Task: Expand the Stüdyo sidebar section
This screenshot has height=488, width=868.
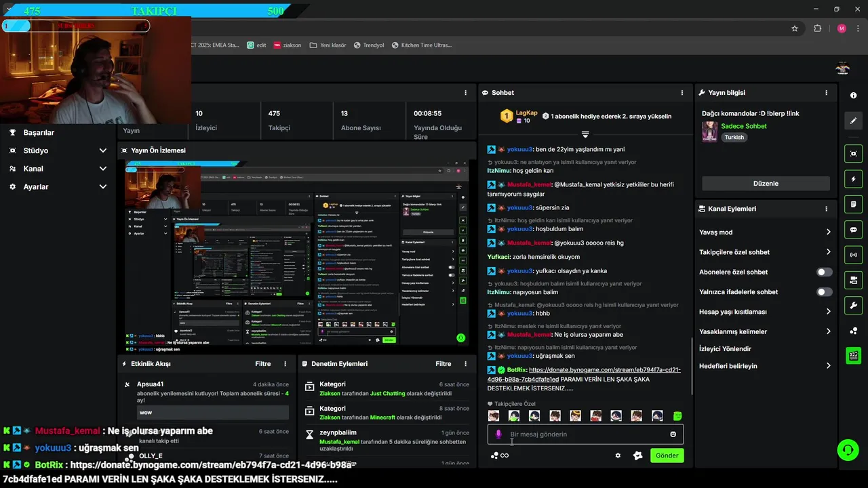Action: click(102, 150)
